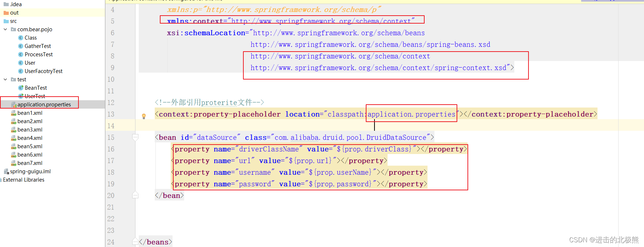
Task: Click the DruidDataSource class value
Action: (351, 137)
